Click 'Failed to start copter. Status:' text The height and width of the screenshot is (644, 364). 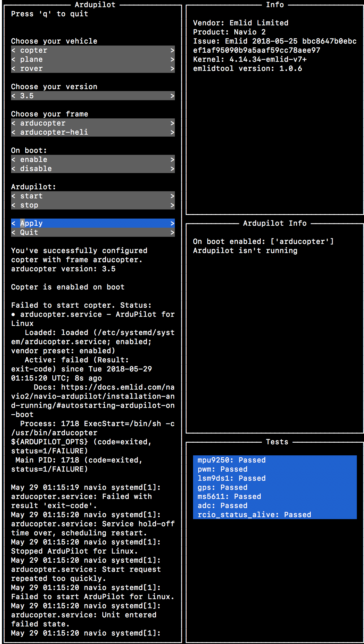pyautogui.click(x=81, y=305)
